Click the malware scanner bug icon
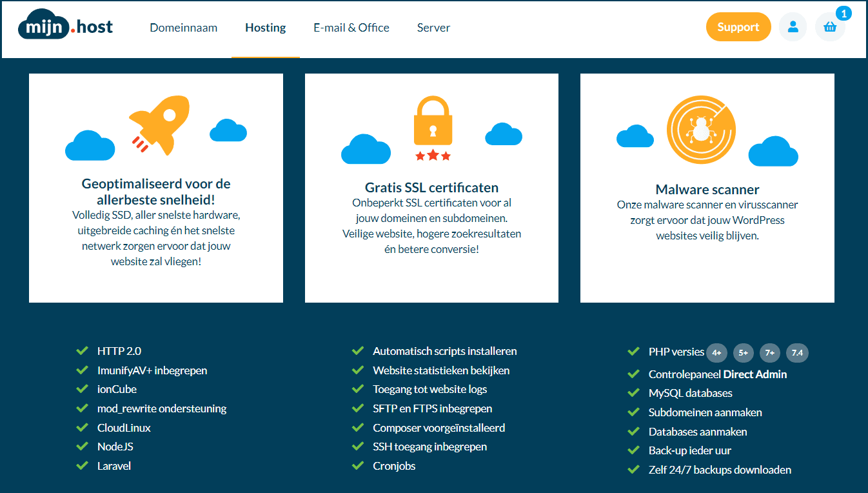 click(701, 129)
